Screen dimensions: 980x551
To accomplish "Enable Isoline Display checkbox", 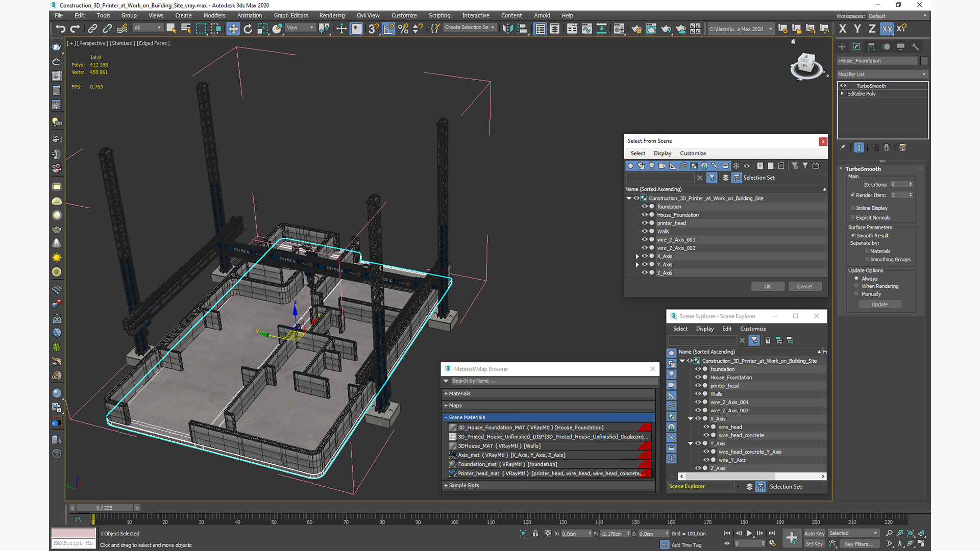I will point(853,208).
